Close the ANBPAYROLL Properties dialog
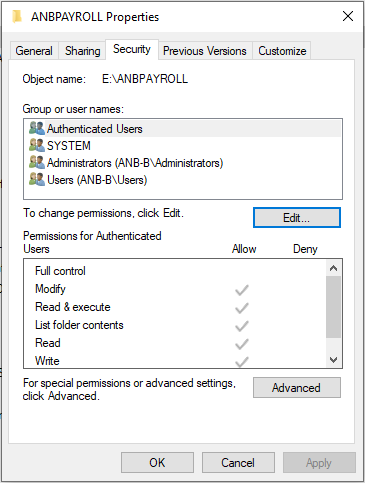This screenshot has height=483, width=365. 348,16
